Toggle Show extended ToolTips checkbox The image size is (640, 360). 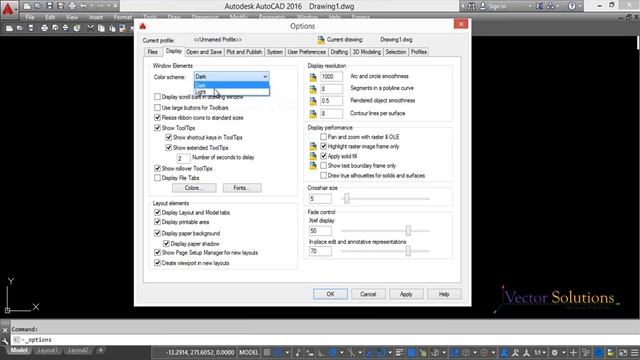pyautogui.click(x=169, y=148)
